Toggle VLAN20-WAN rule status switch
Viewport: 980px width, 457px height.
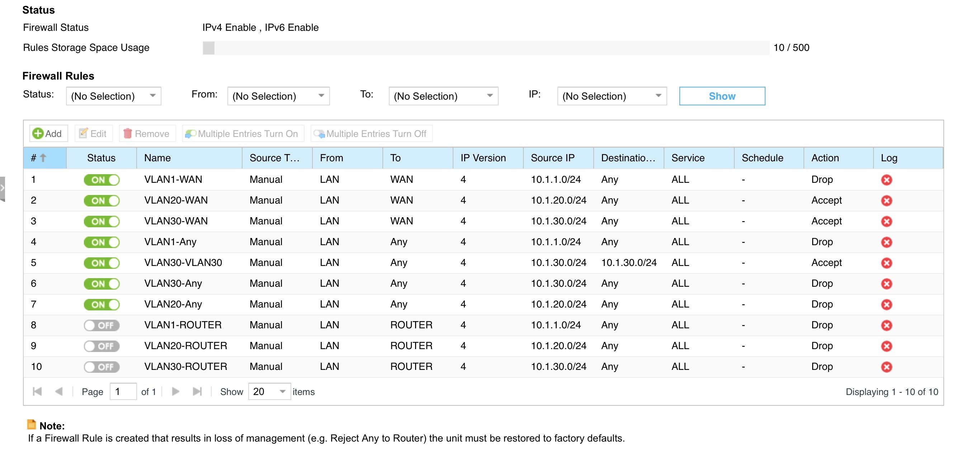tap(102, 201)
